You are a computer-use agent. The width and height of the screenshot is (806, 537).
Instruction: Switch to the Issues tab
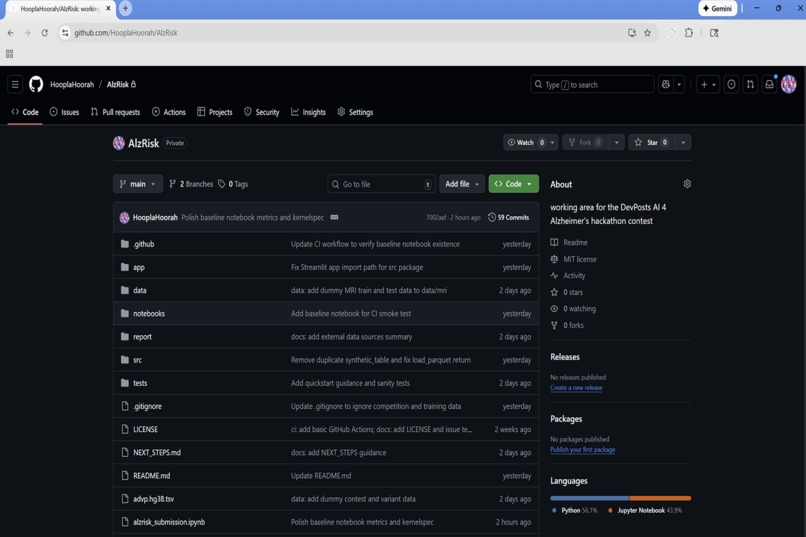point(64,112)
